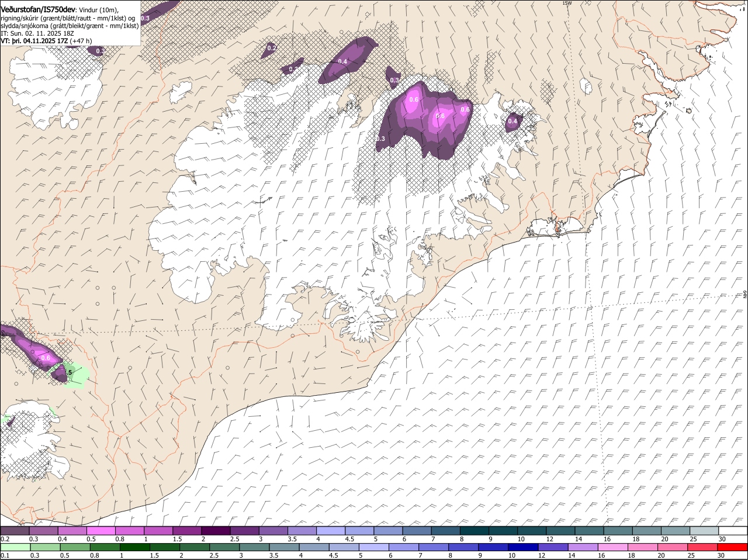Click the initialization time line IT: Sun. 02. 11. 2025 18Z
The height and width of the screenshot is (560, 748).
[x=37, y=33]
